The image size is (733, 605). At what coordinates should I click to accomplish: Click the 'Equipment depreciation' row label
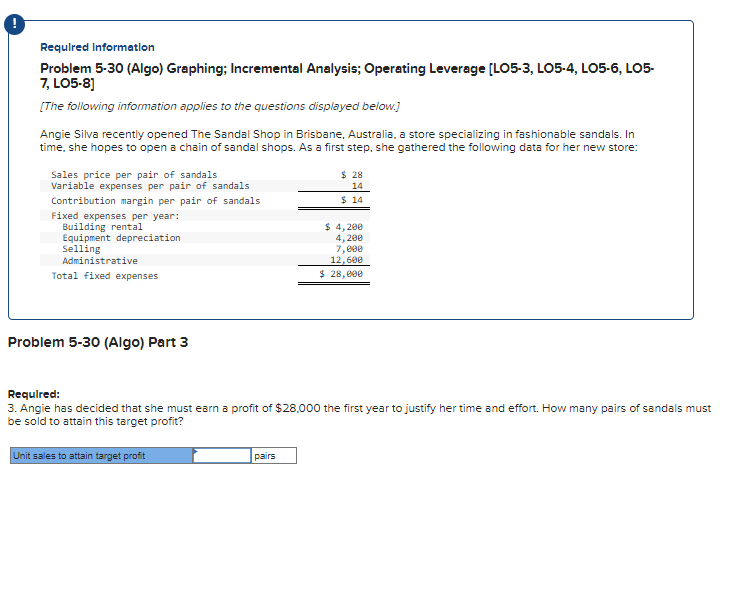121,238
